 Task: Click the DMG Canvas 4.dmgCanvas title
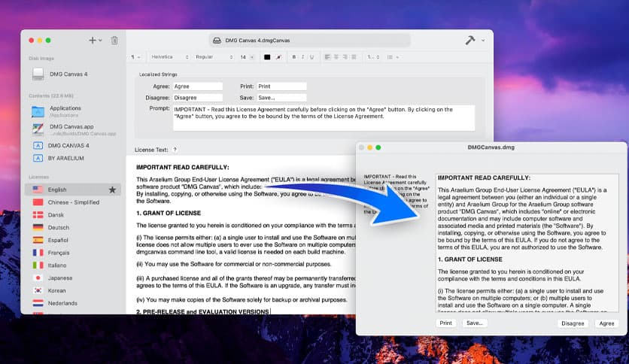tap(257, 41)
